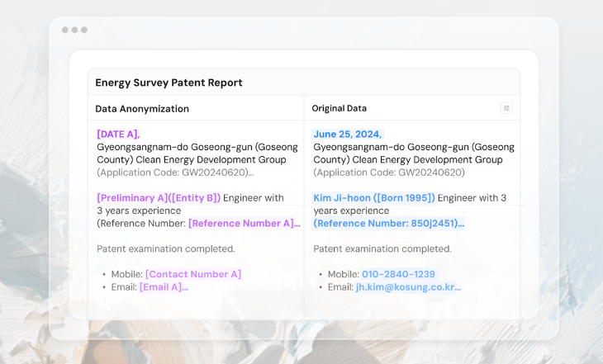Click the [DATE A] anonymized tag
The width and height of the screenshot is (603, 364).
point(118,134)
